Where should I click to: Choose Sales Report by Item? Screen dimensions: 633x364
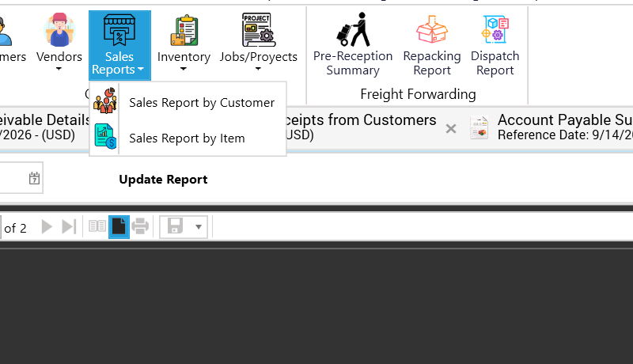click(188, 138)
